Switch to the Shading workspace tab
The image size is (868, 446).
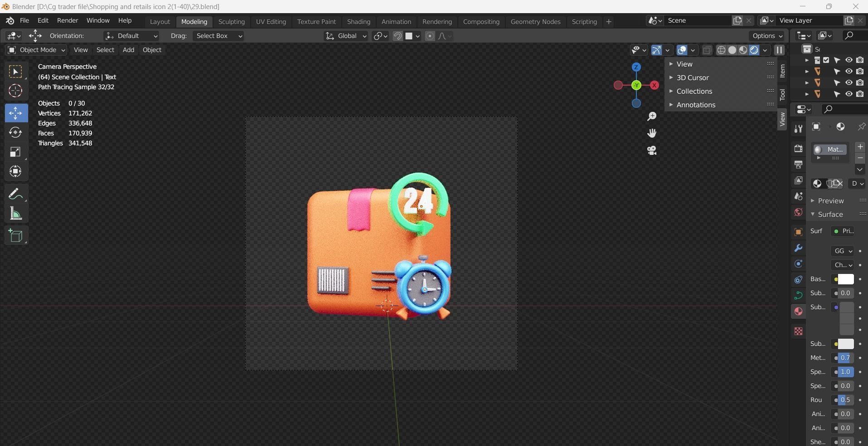pos(359,22)
